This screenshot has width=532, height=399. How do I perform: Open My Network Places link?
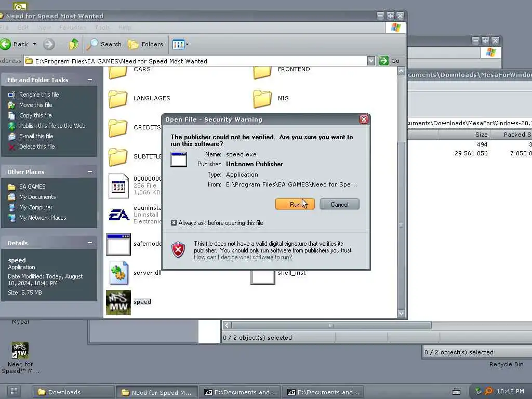coord(43,218)
